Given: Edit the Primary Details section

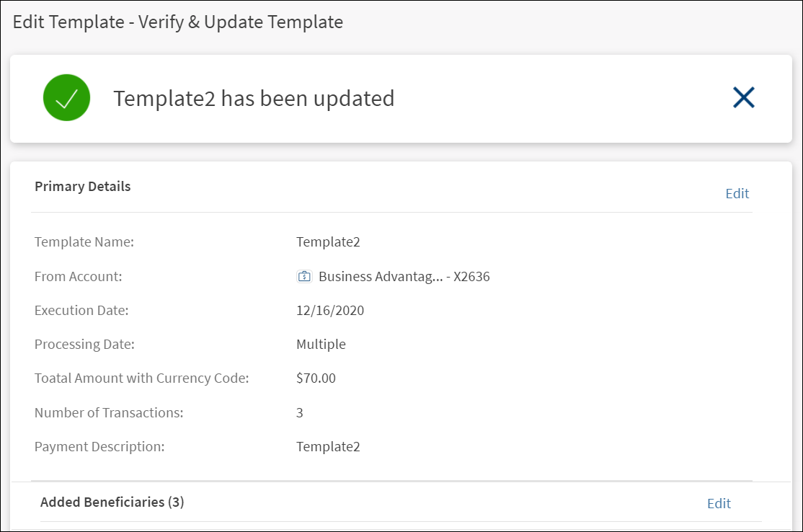Looking at the screenshot, I should [737, 193].
